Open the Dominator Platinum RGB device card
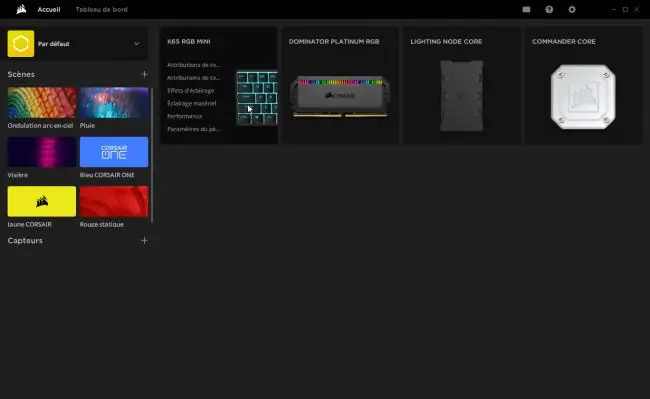650x399 pixels. tap(340, 86)
